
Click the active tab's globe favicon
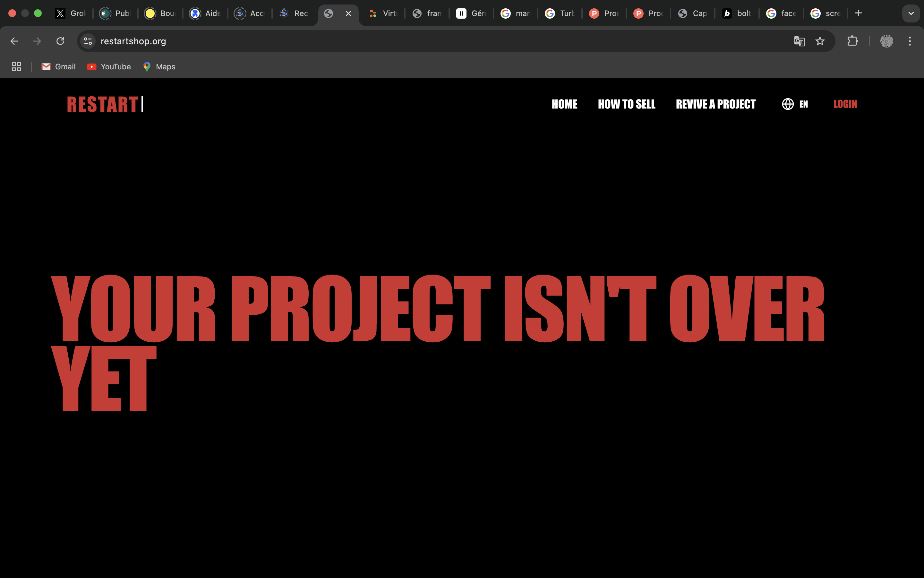tap(328, 13)
